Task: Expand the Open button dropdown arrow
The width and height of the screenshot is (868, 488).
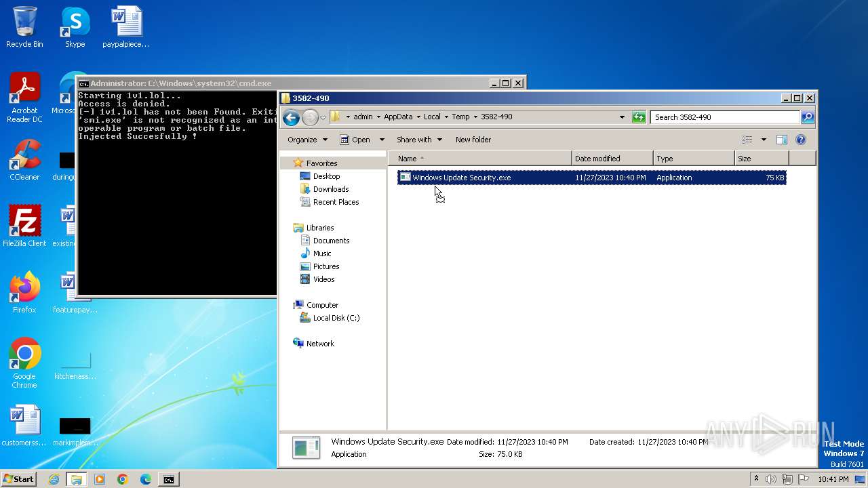Action: [x=381, y=140]
